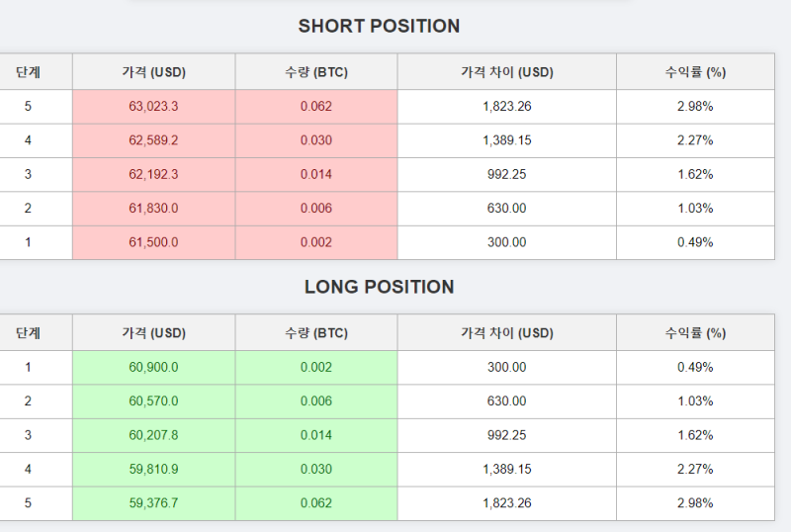This screenshot has width=791, height=532.
Task: Select short price cell 62,589.2
Action: pos(154,140)
